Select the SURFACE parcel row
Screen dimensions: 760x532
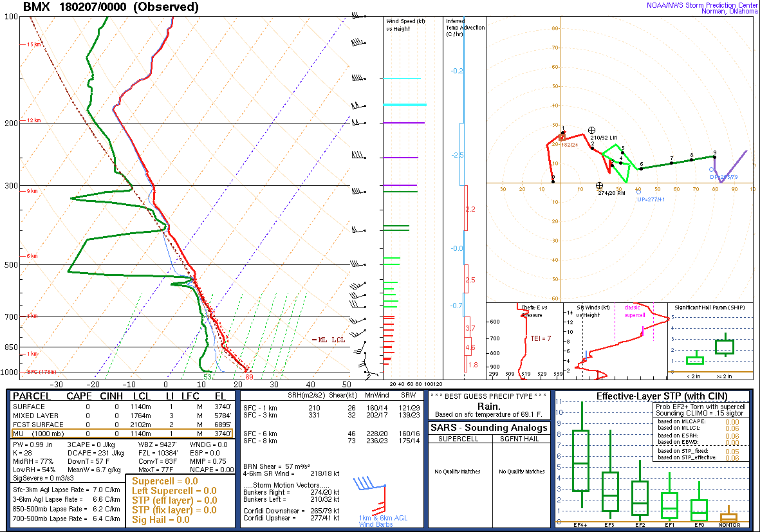pos(122,407)
